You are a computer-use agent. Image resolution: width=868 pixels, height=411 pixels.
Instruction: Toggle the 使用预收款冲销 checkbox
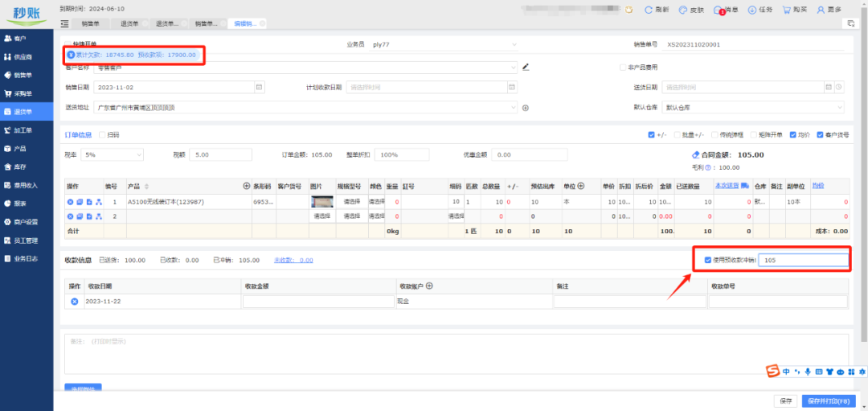[x=707, y=260]
